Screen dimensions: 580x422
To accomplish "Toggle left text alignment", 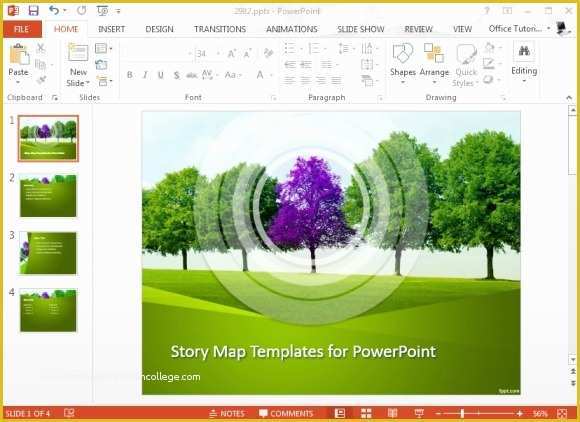I will tap(290, 80).
